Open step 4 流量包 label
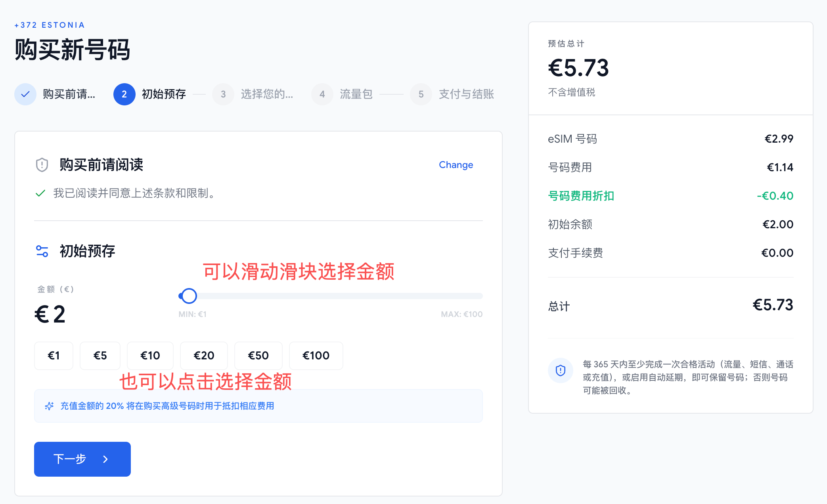Viewport: 827px width, 504px height. 356,94
